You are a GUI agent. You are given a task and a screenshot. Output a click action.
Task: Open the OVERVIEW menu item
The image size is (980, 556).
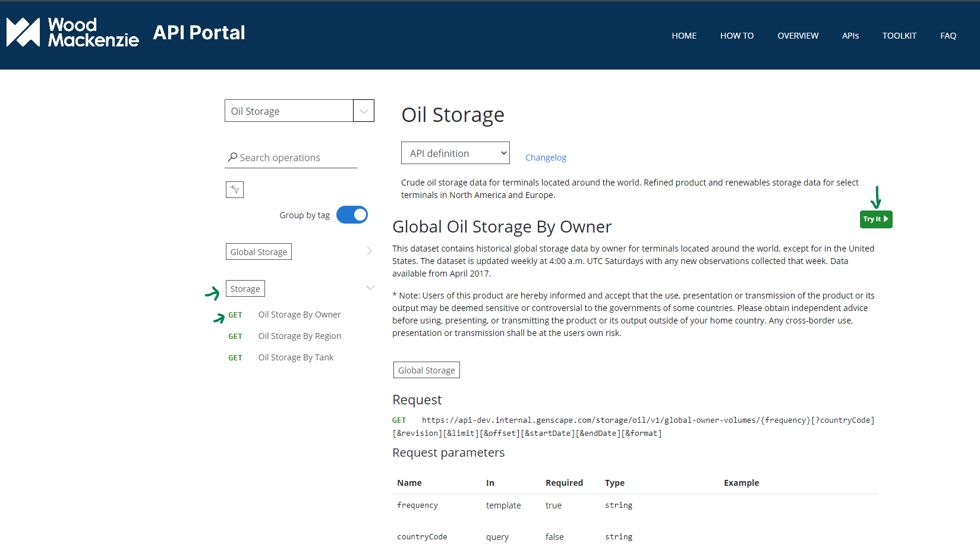798,36
